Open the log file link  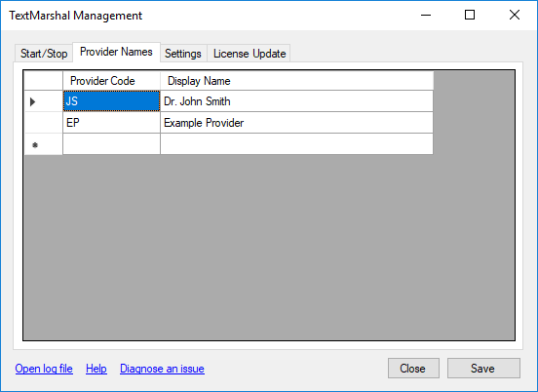click(x=44, y=369)
